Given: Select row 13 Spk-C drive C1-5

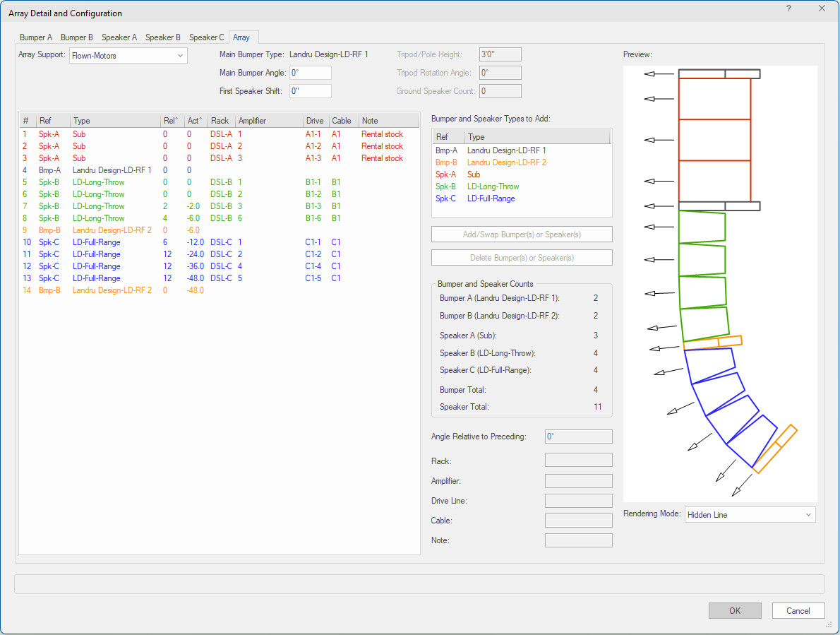Looking at the screenshot, I should (219, 278).
